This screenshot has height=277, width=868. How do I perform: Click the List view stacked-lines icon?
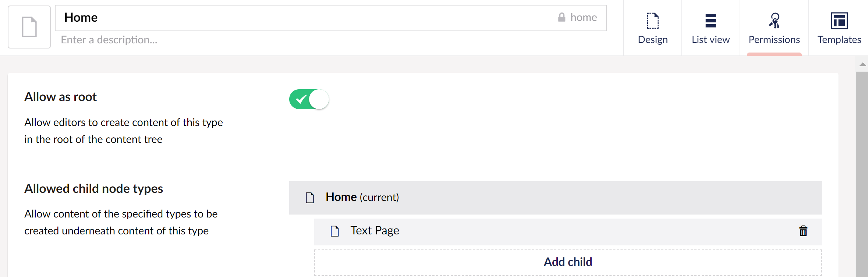(711, 21)
